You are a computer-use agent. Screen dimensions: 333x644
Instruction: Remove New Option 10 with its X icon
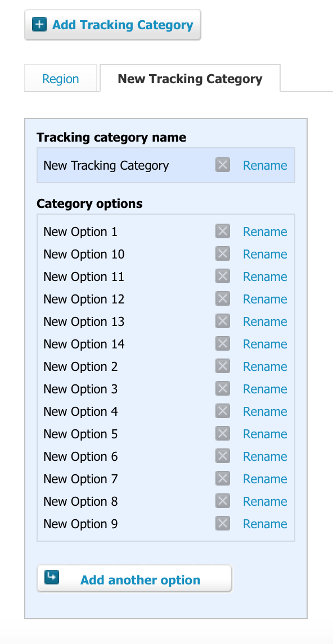(x=222, y=254)
